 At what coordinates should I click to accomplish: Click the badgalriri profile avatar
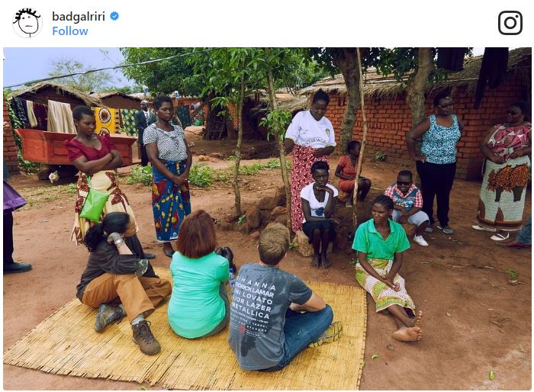[27, 23]
